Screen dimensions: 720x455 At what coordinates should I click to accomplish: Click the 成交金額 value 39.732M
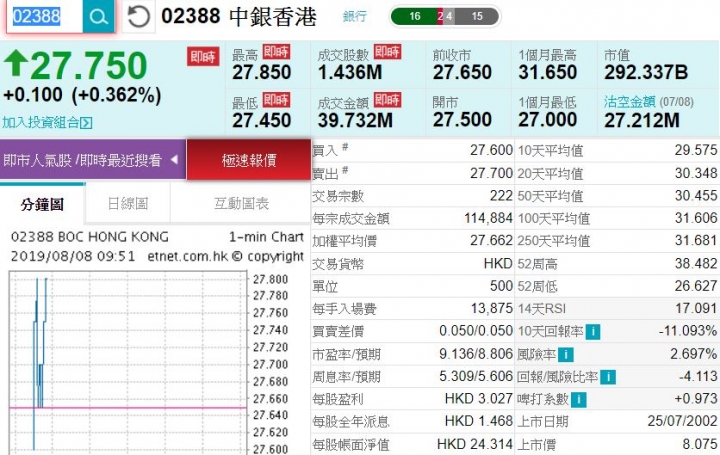[355, 121]
